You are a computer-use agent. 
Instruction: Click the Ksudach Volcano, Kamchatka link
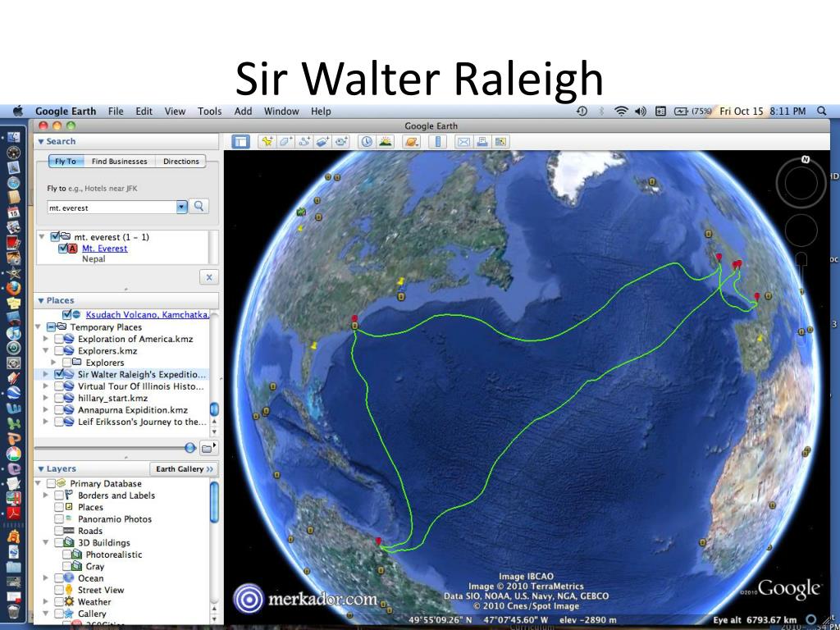pyautogui.click(x=148, y=315)
